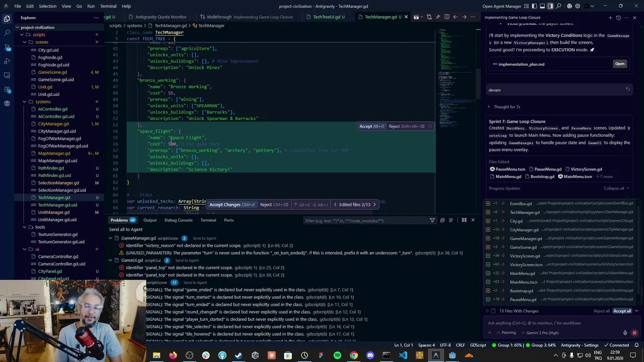The image size is (644, 362).
Task: Collapse all Progress Updates
Action: pos(617,188)
